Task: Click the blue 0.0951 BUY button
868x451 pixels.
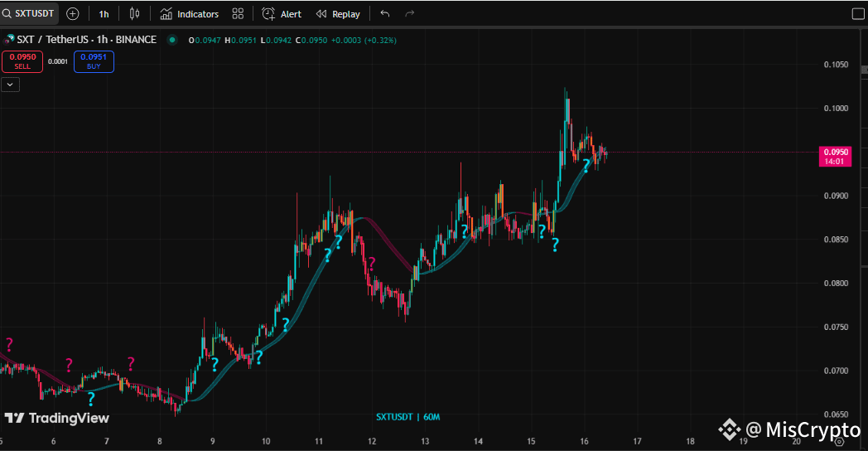Action: pos(94,61)
